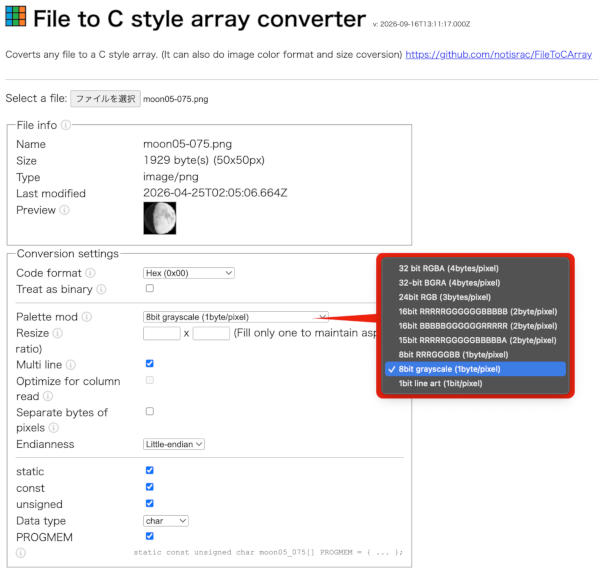Screen dimensions: 600x575
Task: Choose 16bit RRRRRGGGGGGBBBBB option
Action: 475,311
